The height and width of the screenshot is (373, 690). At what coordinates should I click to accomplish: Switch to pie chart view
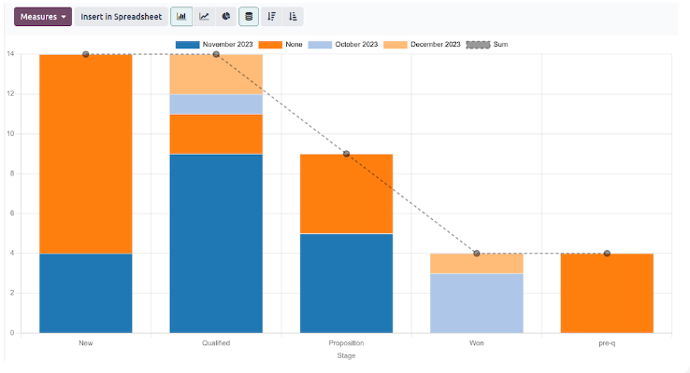pyautogui.click(x=226, y=17)
